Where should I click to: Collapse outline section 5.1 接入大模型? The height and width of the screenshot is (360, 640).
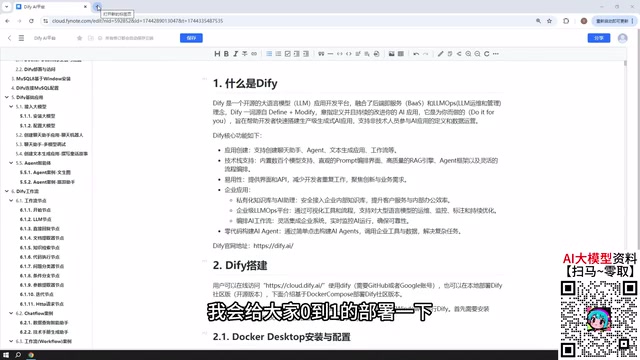click(x=11, y=107)
